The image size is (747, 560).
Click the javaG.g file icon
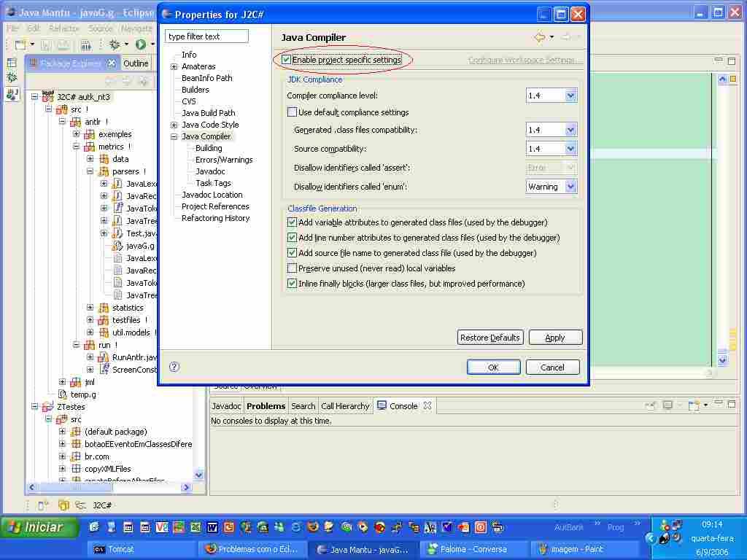(117, 246)
